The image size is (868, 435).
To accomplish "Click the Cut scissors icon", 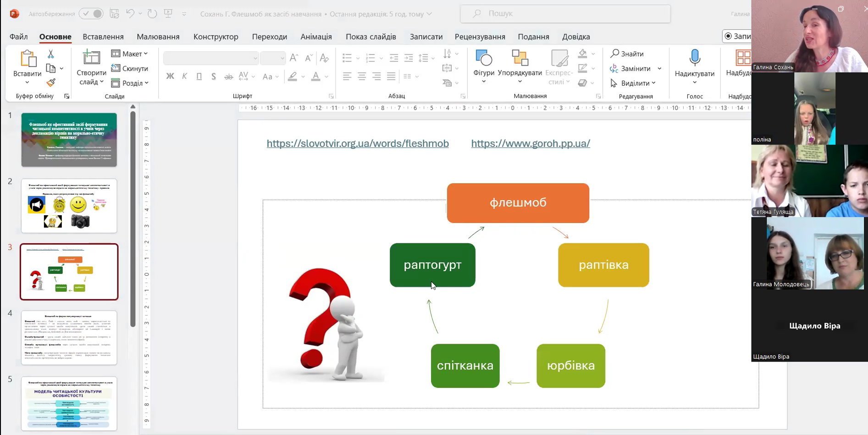I will pyautogui.click(x=51, y=54).
